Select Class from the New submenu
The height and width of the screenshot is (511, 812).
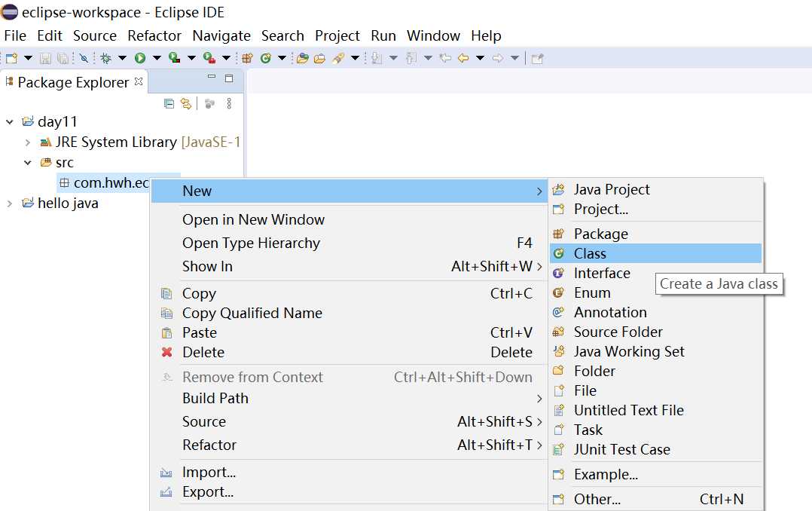coord(590,254)
